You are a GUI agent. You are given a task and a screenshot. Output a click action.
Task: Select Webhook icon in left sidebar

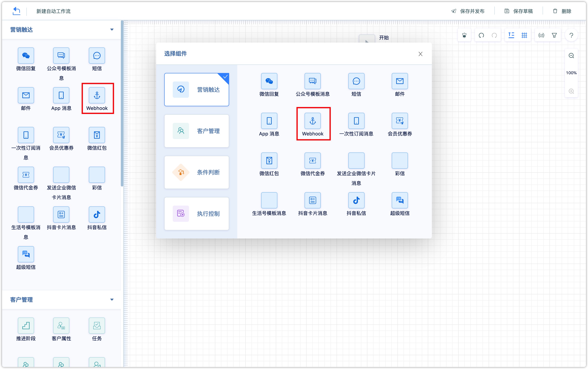(x=97, y=95)
